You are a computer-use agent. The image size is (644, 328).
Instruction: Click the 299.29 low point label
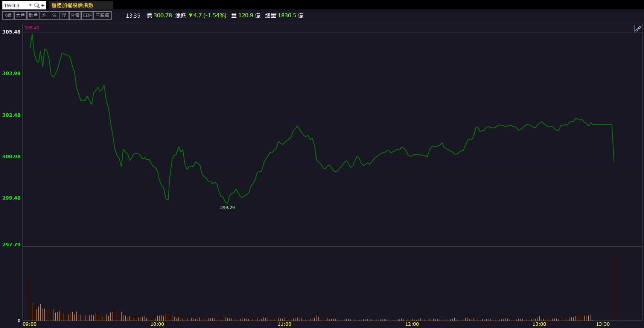click(x=227, y=207)
